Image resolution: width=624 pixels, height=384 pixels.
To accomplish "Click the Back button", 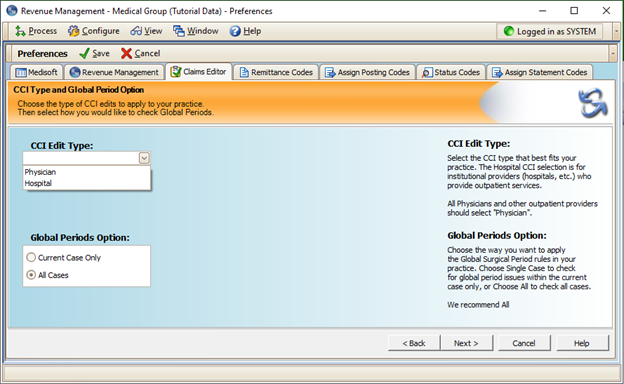I will tap(414, 343).
